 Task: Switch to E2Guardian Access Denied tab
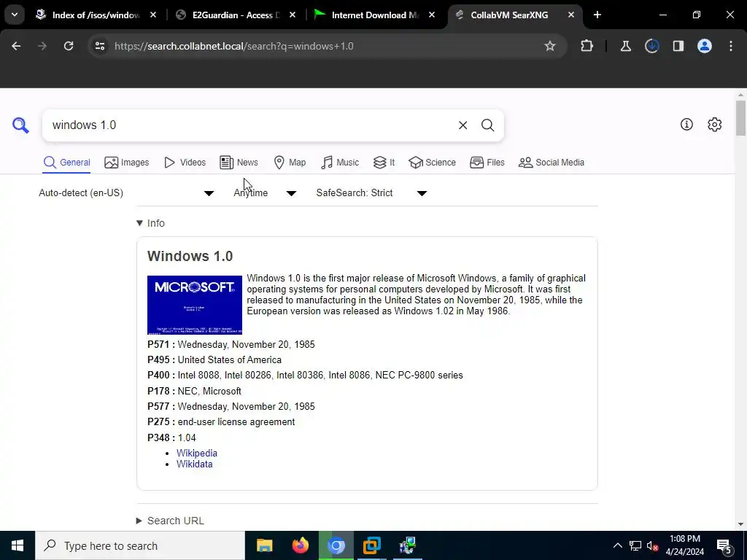[236, 15]
